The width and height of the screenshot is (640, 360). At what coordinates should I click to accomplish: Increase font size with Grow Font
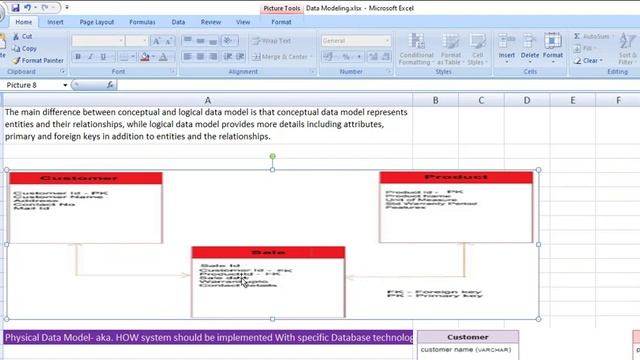(156, 40)
